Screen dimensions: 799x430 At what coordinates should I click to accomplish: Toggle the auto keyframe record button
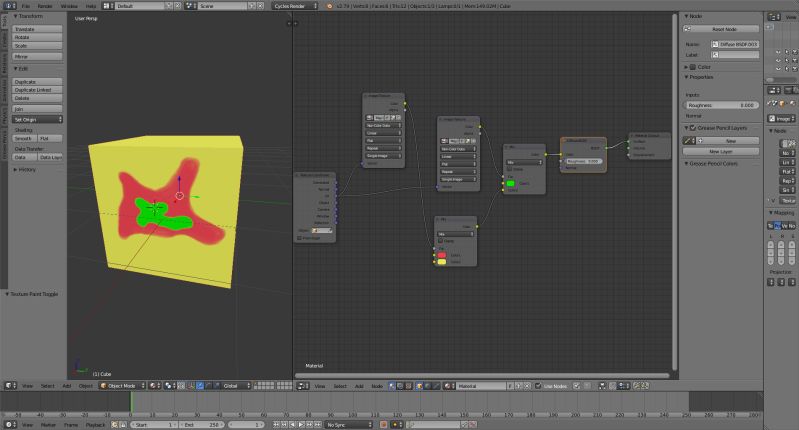[x=383, y=424]
